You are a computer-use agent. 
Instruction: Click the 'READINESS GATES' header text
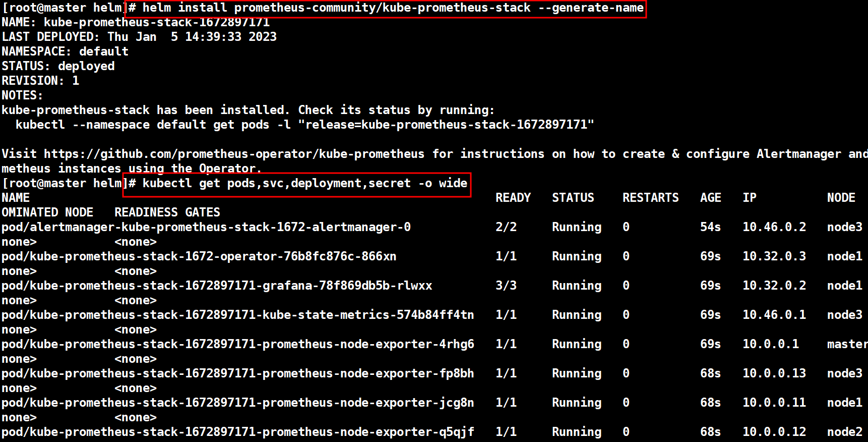(167, 212)
